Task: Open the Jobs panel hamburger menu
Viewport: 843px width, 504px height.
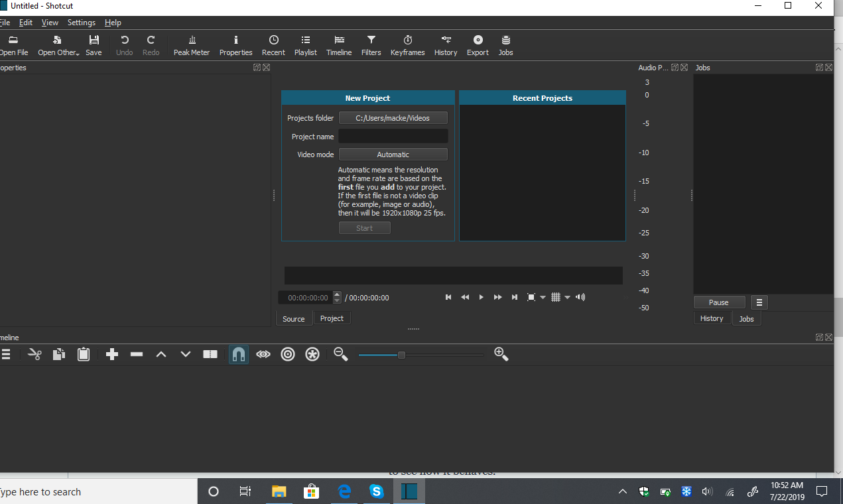Action: click(x=759, y=302)
